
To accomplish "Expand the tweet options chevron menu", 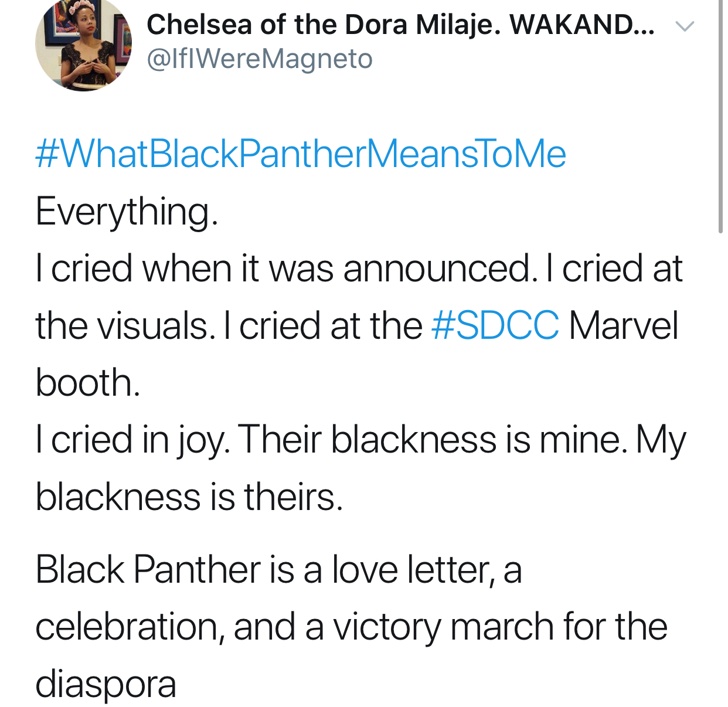I will click(x=685, y=26).
